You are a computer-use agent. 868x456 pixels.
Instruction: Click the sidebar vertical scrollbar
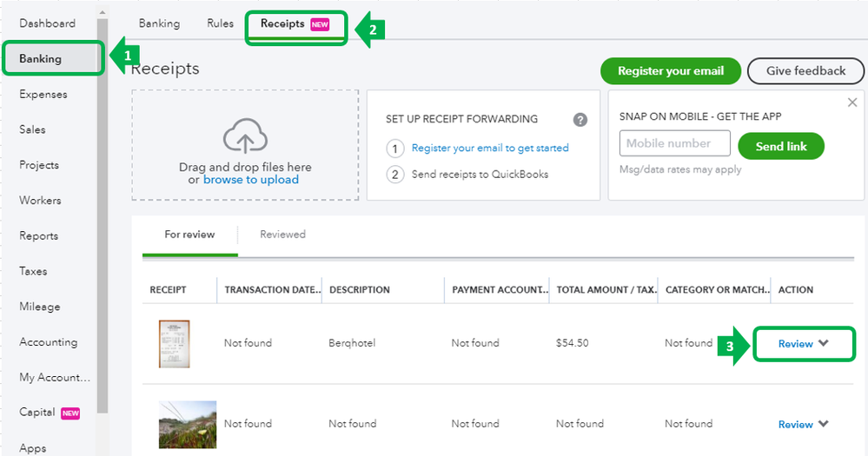click(103, 215)
